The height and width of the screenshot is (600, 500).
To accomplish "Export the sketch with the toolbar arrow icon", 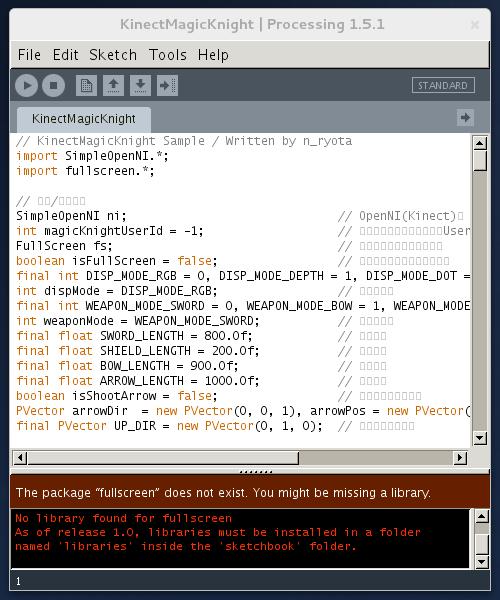I will 168,85.
